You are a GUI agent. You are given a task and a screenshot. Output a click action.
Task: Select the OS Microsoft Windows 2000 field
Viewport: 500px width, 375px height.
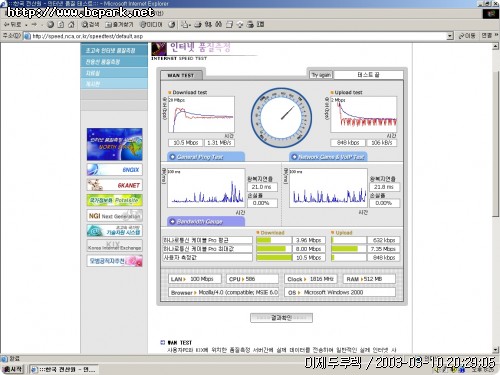(340, 292)
